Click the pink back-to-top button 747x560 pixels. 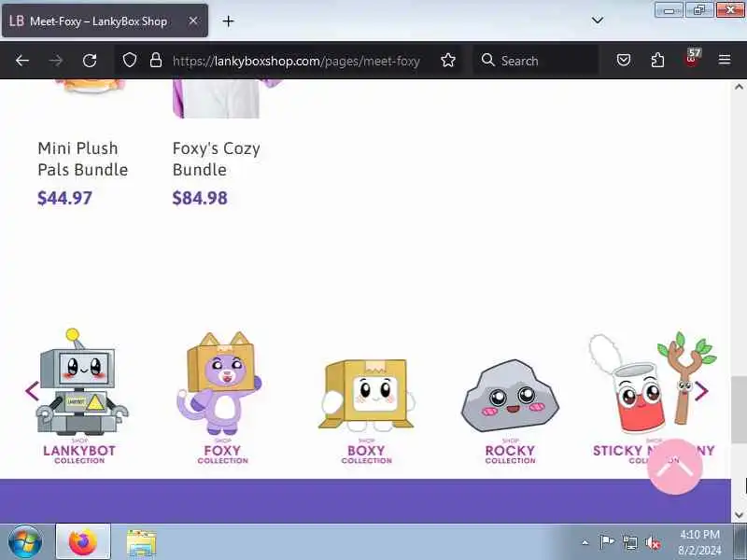674,467
